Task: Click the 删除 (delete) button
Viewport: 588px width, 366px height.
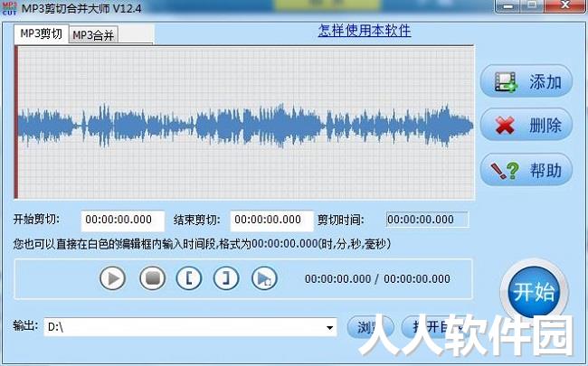Action: point(526,125)
